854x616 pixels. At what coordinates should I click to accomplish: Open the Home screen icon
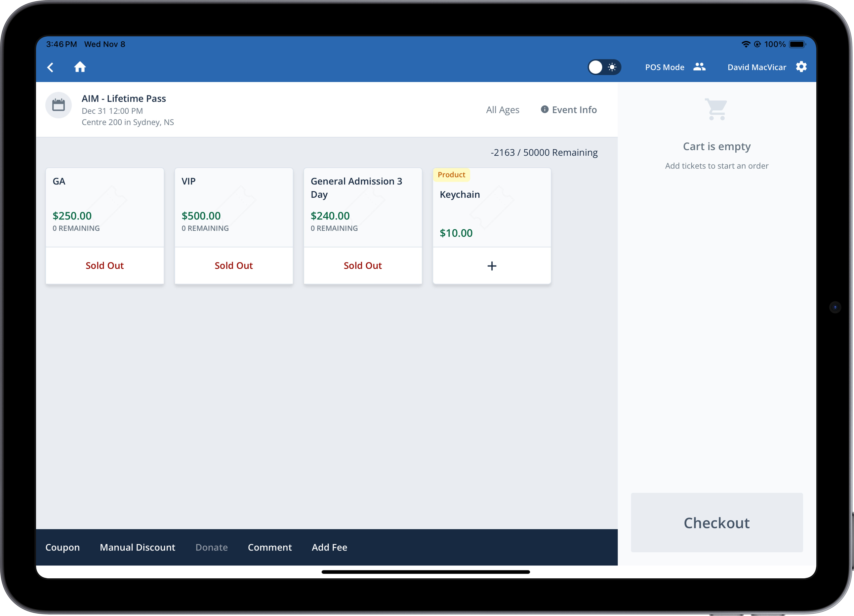tap(80, 67)
